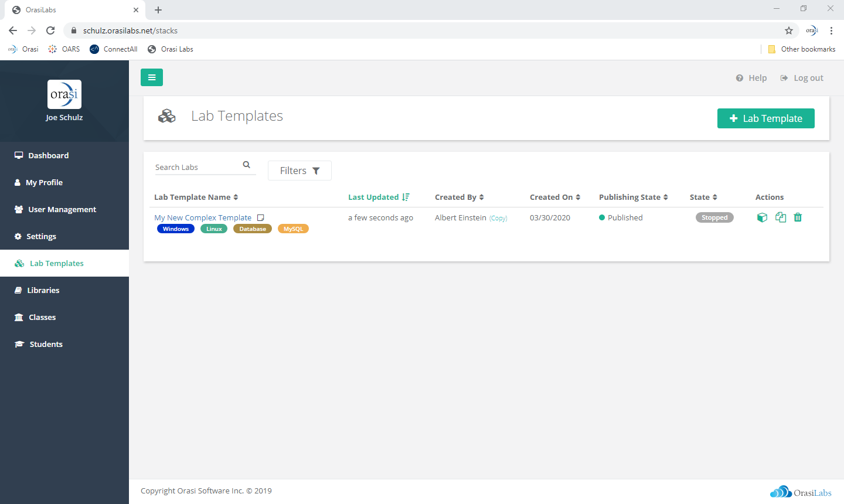
Task: Sort by State column
Action: pyautogui.click(x=703, y=197)
